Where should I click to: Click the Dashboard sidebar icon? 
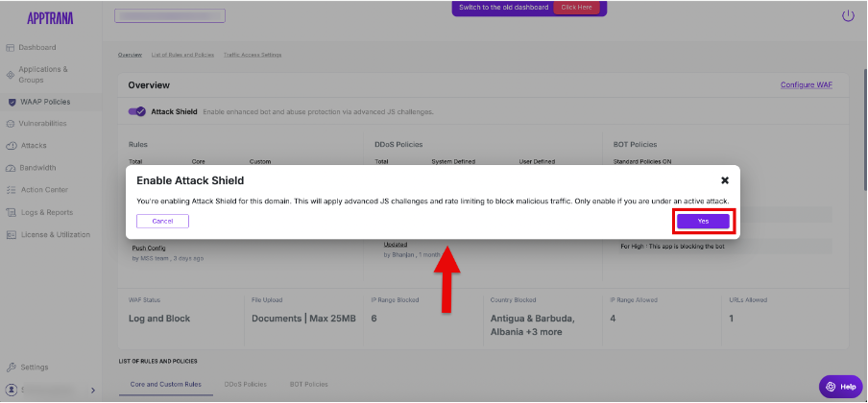(10, 48)
